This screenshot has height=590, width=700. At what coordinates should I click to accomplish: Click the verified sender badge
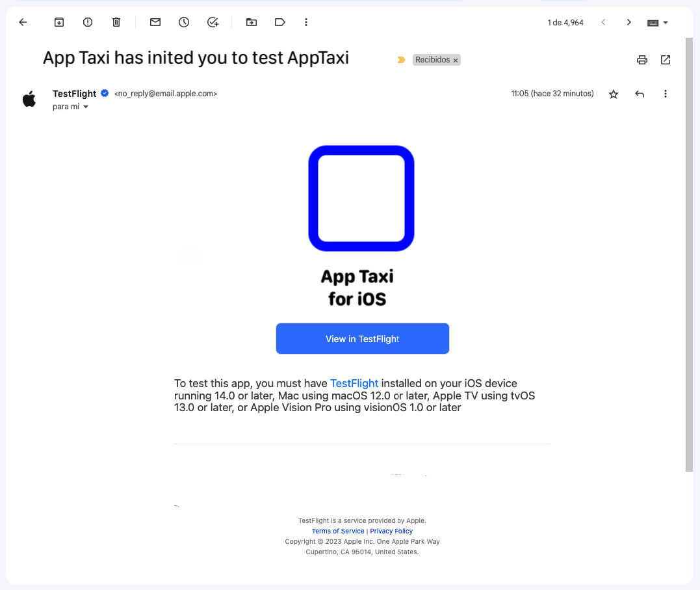[105, 94]
